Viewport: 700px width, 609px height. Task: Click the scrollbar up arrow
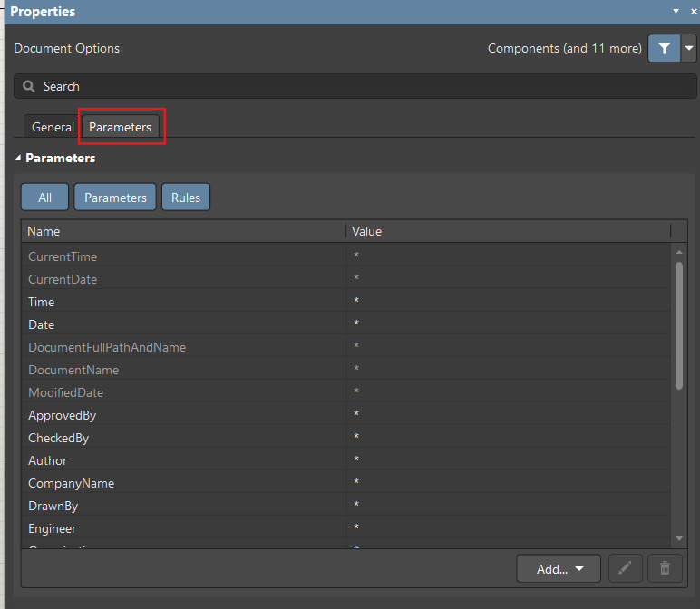pyautogui.click(x=679, y=252)
